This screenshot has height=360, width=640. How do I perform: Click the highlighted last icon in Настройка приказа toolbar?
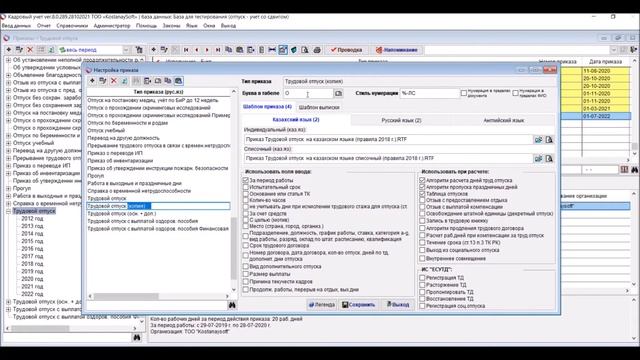click(178, 81)
